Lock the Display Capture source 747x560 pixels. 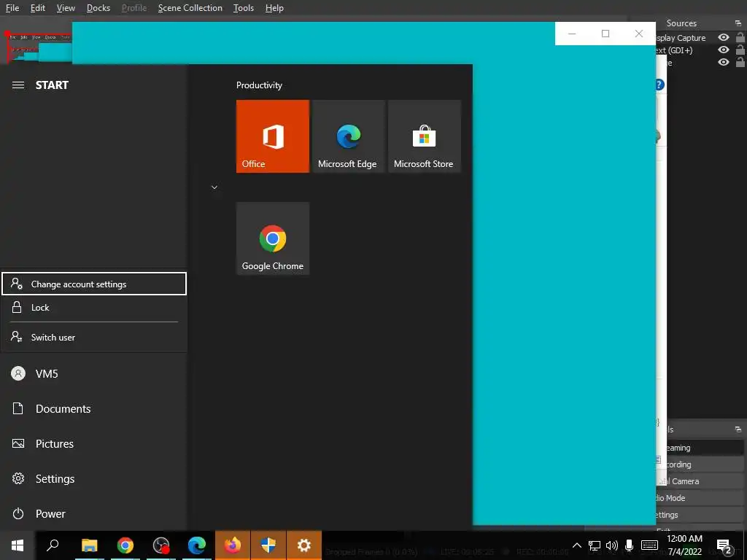point(740,37)
